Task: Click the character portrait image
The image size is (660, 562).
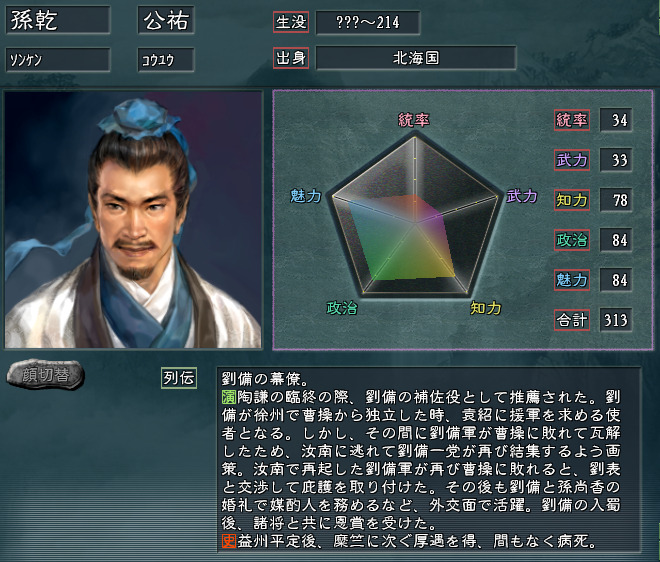Action: coord(133,220)
